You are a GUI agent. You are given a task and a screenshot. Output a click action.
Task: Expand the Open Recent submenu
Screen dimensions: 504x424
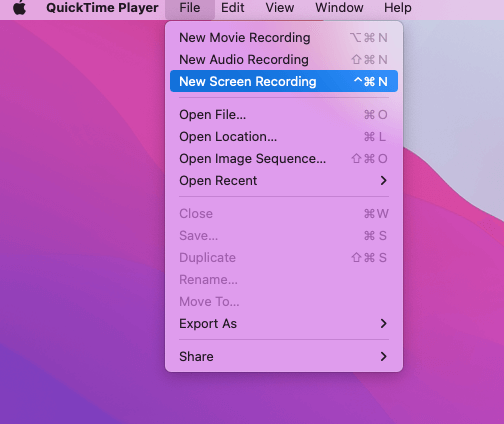coord(284,181)
